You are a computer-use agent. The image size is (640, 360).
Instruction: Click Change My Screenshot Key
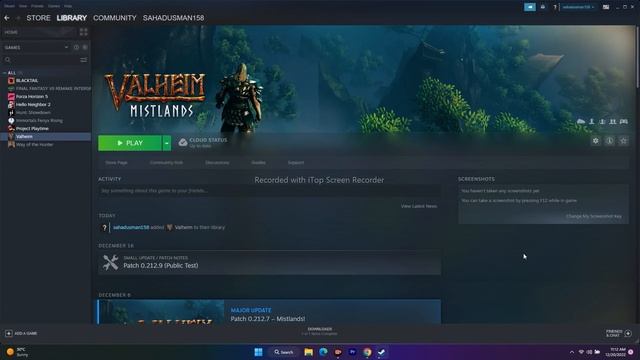tap(594, 216)
